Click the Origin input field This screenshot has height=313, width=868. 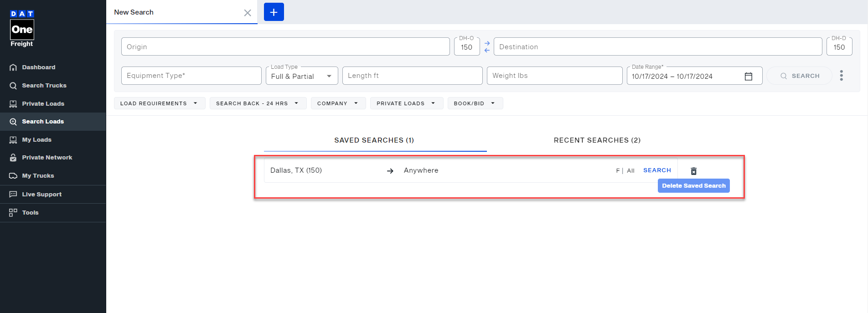pos(285,46)
